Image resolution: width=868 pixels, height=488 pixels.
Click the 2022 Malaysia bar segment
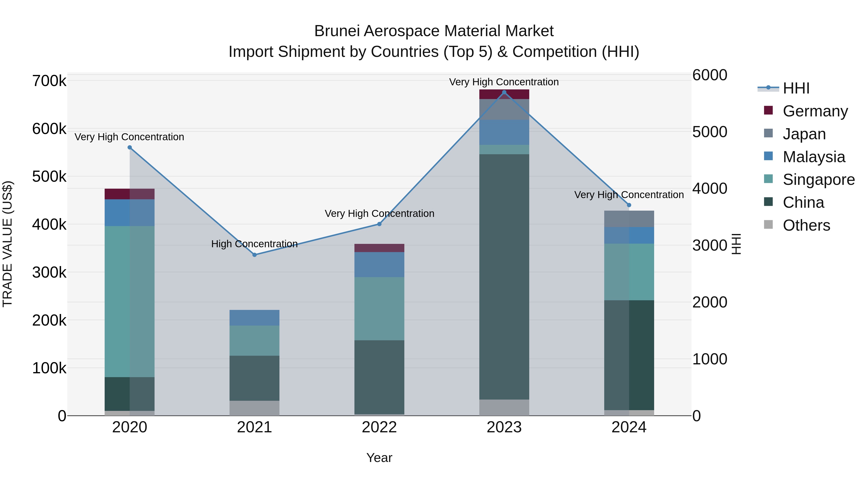coord(380,265)
